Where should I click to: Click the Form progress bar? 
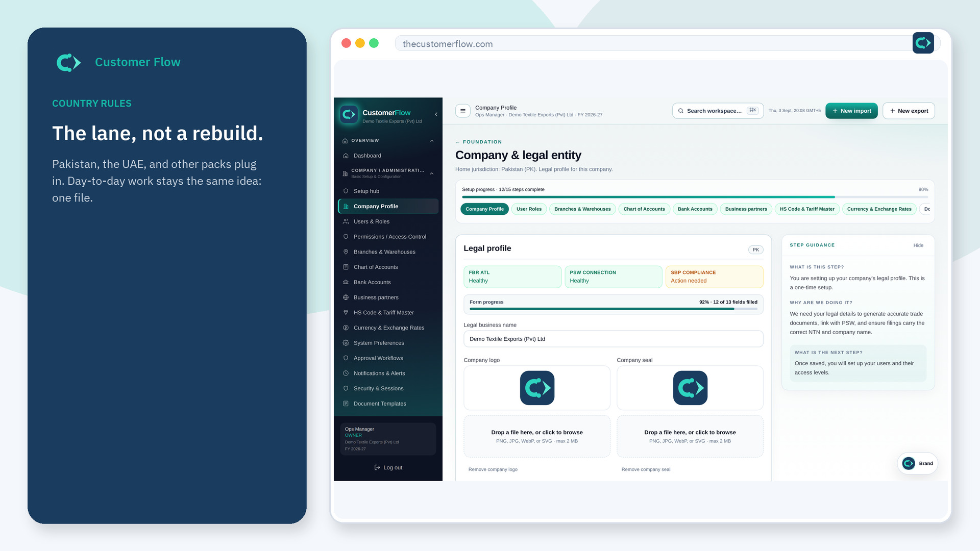click(x=613, y=309)
